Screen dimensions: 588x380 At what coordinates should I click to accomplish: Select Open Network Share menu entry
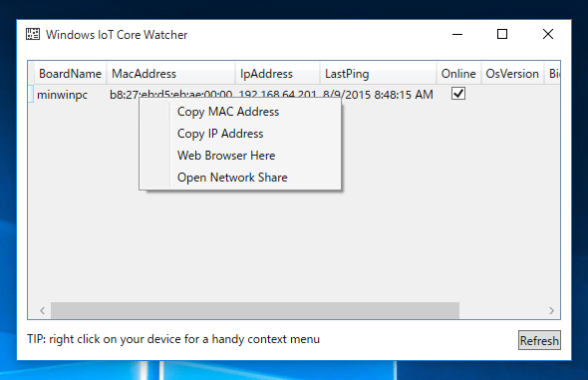[240, 178]
